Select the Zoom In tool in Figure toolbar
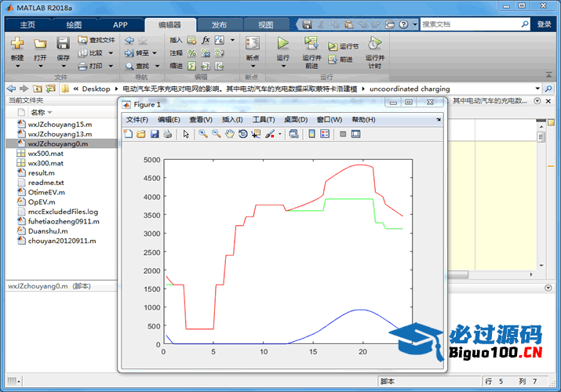The height and width of the screenshot is (392, 561). point(203,134)
